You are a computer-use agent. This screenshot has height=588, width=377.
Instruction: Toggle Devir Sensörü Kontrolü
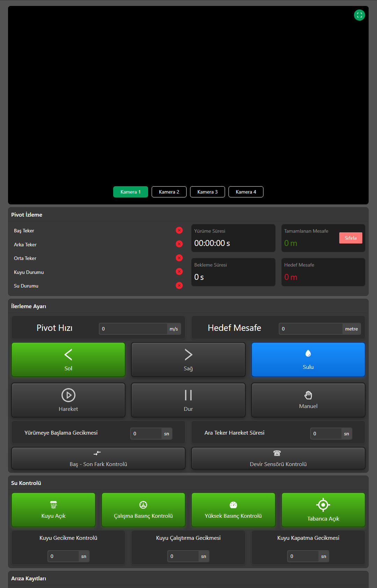pyautogui.click(x=278, y=458)
